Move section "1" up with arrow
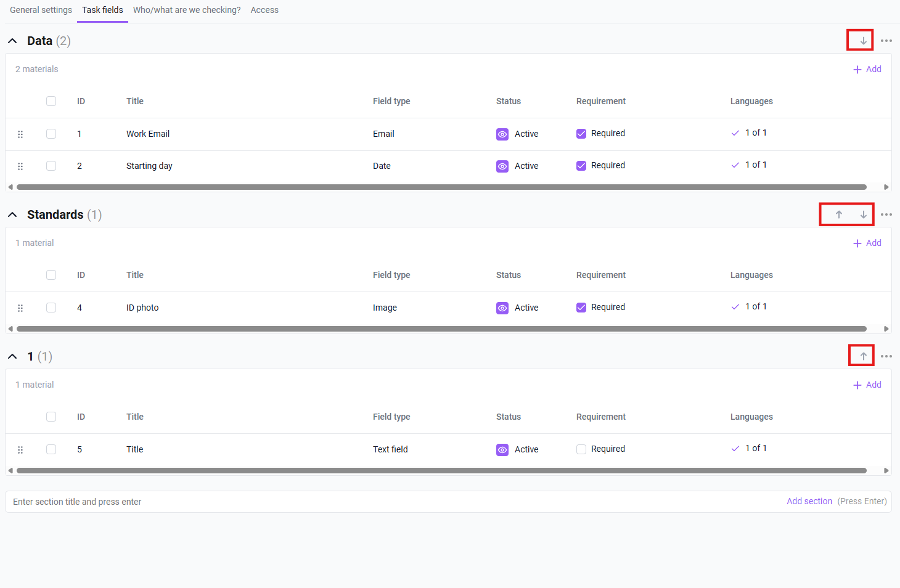Viewport: 900px width, 588px height. tap(863, 356)
